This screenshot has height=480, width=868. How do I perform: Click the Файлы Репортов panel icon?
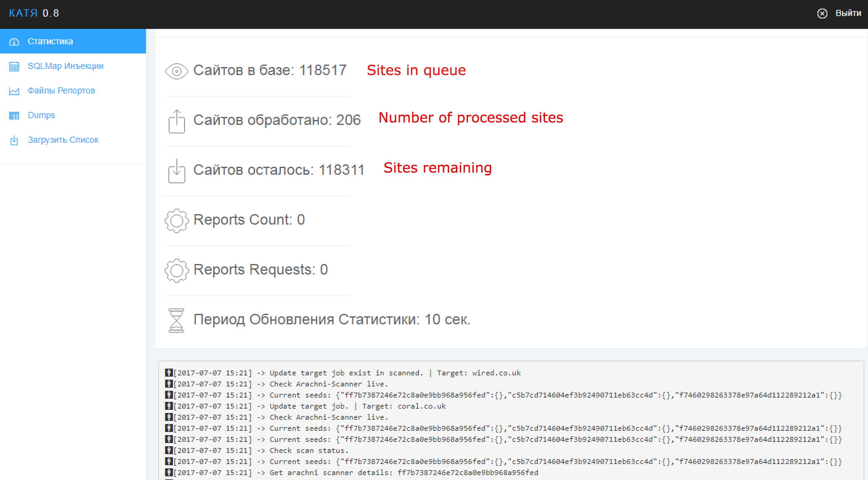click(x=14, y=90)
